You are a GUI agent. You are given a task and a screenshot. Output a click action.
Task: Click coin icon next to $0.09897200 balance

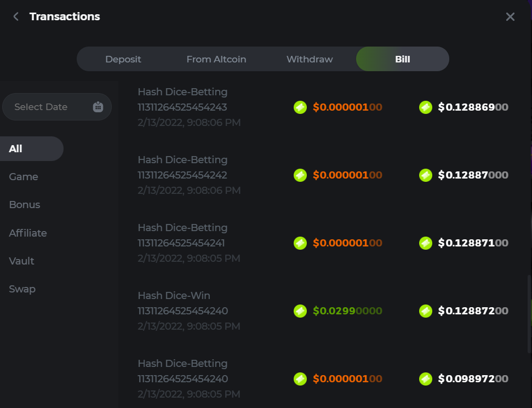click(x=426, y=379)
